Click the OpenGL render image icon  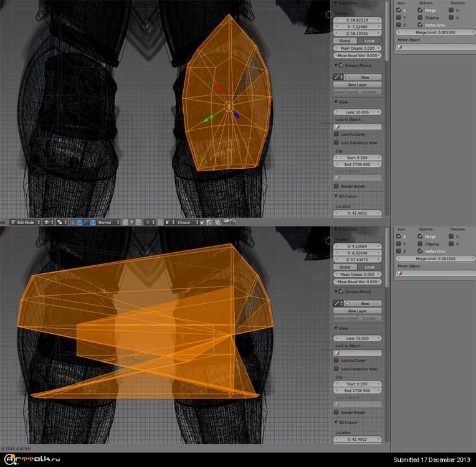226,222
